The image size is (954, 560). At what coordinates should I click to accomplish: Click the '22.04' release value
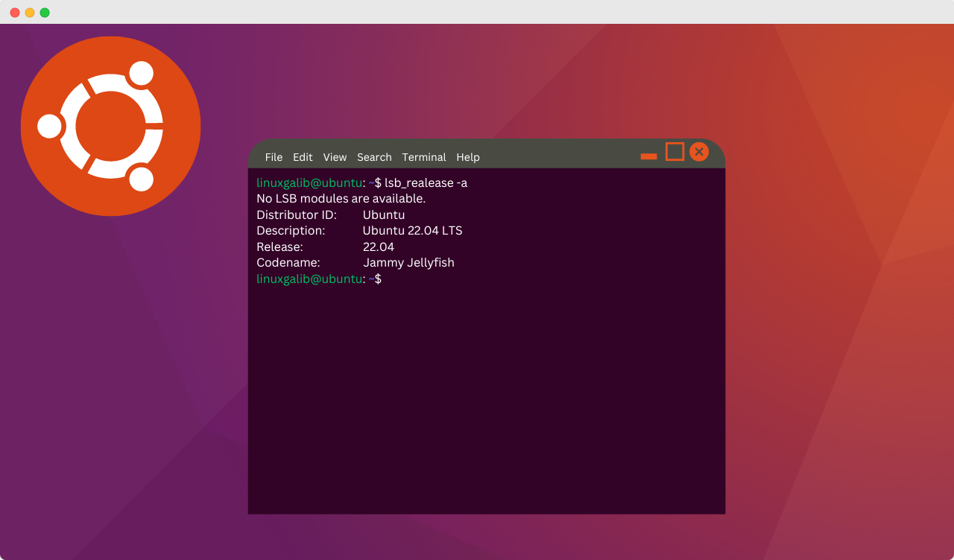[x=379, y=246]
